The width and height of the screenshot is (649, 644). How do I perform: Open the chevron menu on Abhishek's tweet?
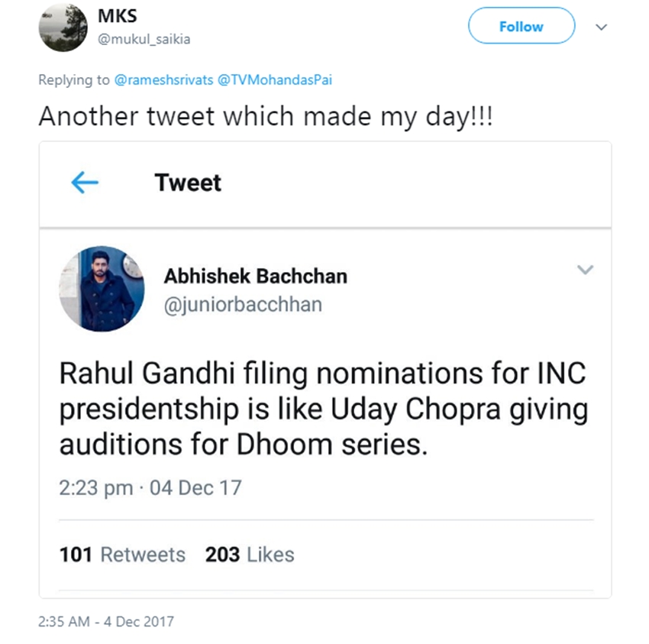coord(585,270)
